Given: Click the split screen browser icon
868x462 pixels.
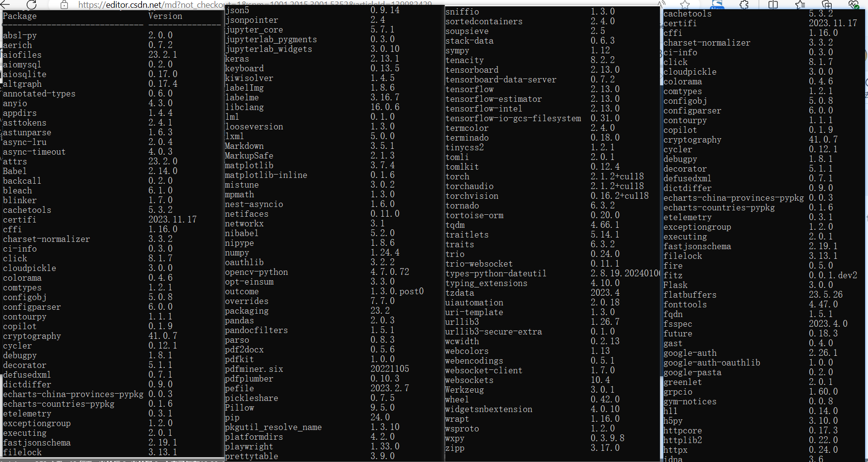Looking at the screenshot, I should coord(773,4).
